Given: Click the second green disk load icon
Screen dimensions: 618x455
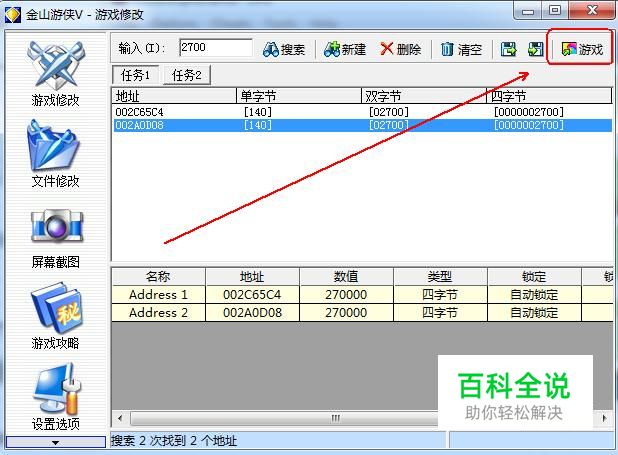Looking at the screenshot, I should point(535,49).
